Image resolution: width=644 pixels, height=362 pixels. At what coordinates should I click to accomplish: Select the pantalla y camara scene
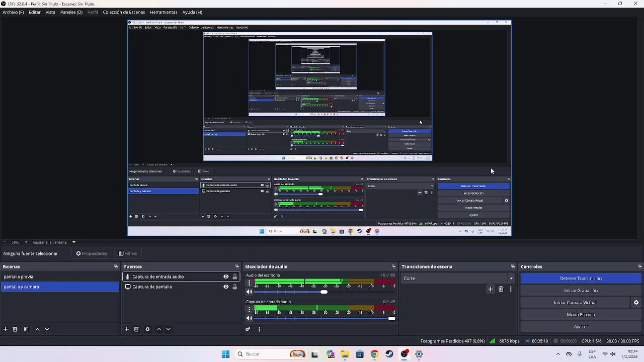(60, 287)
